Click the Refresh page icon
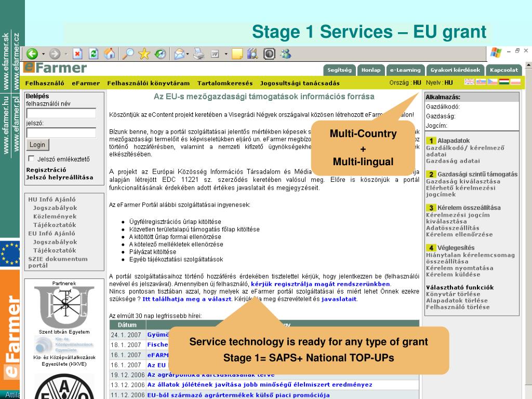 click(x=94, y=54)
